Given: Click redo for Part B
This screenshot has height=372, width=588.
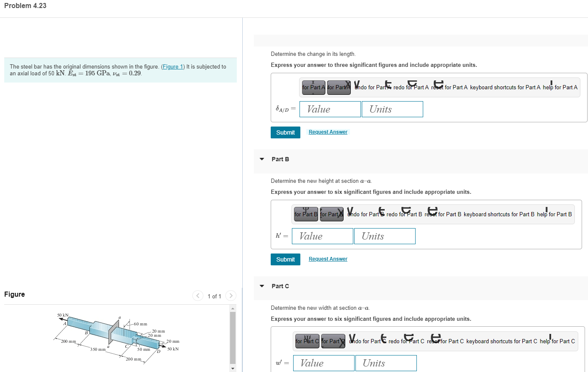Looking at the screenshot, I should 404,215.
